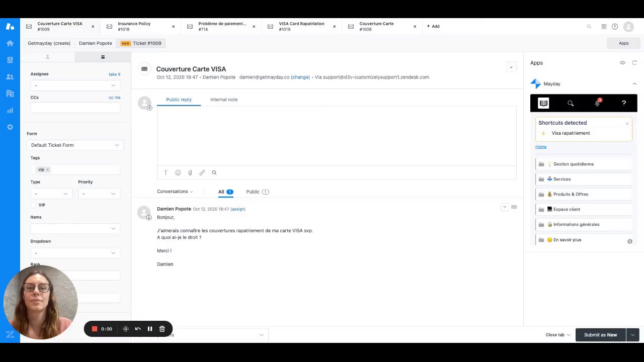Open the user profile avatar

coord(628,27)
